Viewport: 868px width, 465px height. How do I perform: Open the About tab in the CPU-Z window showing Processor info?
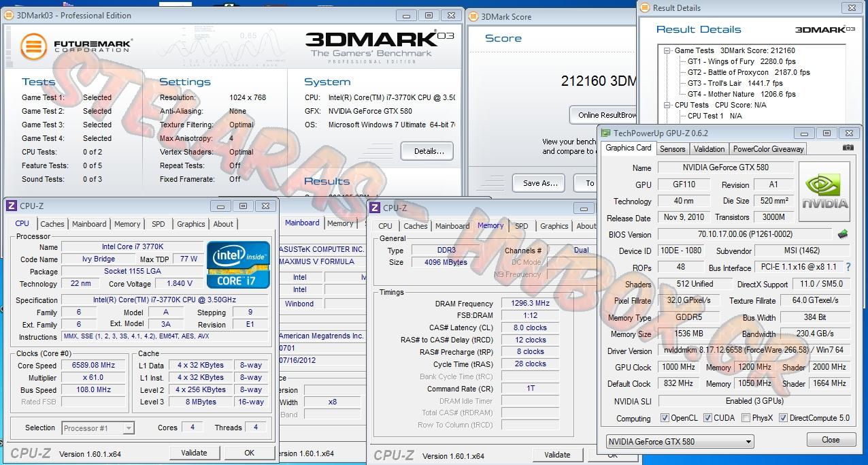(223, 224)
